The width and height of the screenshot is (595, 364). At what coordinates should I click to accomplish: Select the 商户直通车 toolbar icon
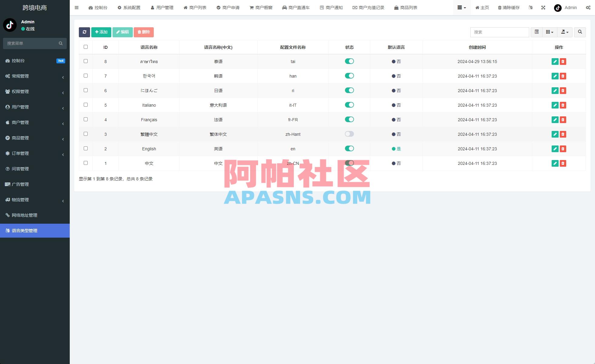296,8
